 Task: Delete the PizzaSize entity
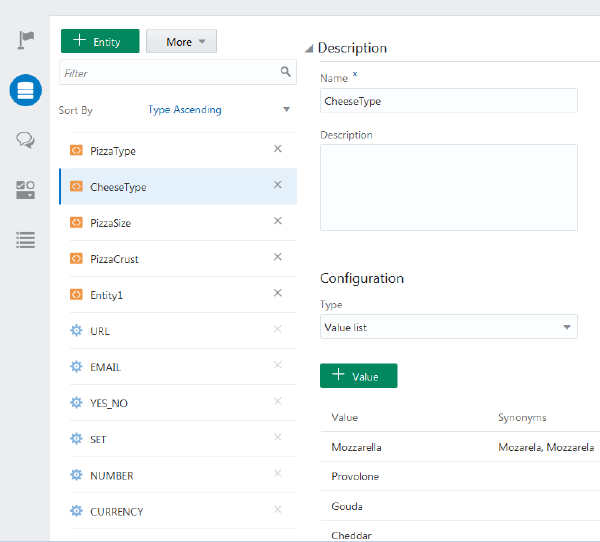[278, 220]
